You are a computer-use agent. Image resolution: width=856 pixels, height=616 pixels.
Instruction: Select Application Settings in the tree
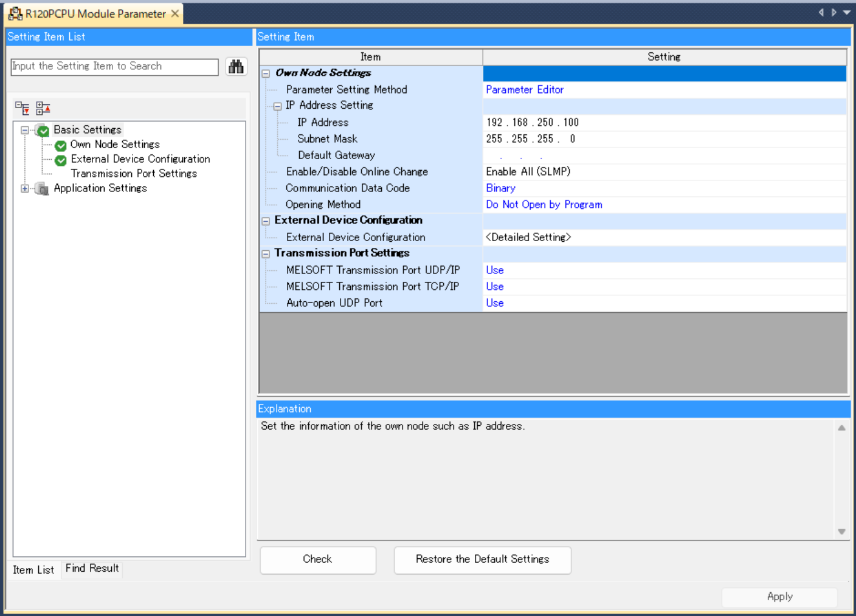tap(100, 188)
